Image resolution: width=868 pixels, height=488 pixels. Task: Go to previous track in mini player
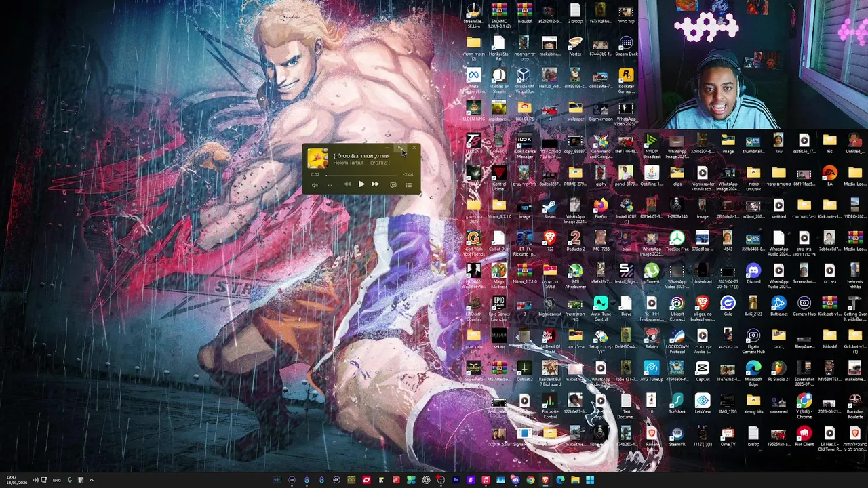347,184
